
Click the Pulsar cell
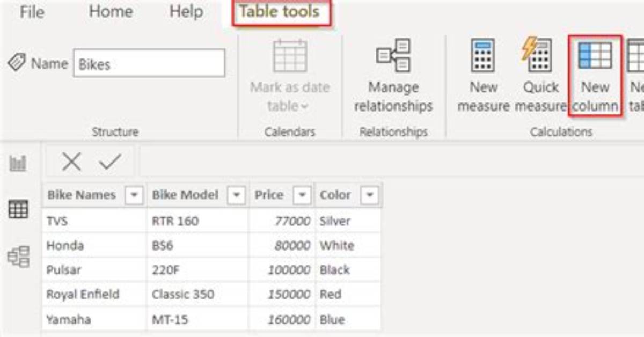click(x=94, y=270)
